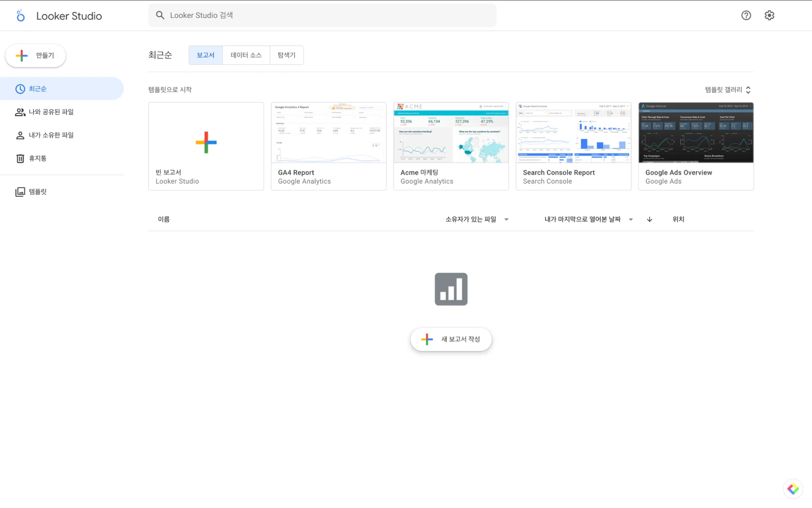Click the Looker Studio logo icon
This screenshot has height=508, width=812.
pos(20,16)
